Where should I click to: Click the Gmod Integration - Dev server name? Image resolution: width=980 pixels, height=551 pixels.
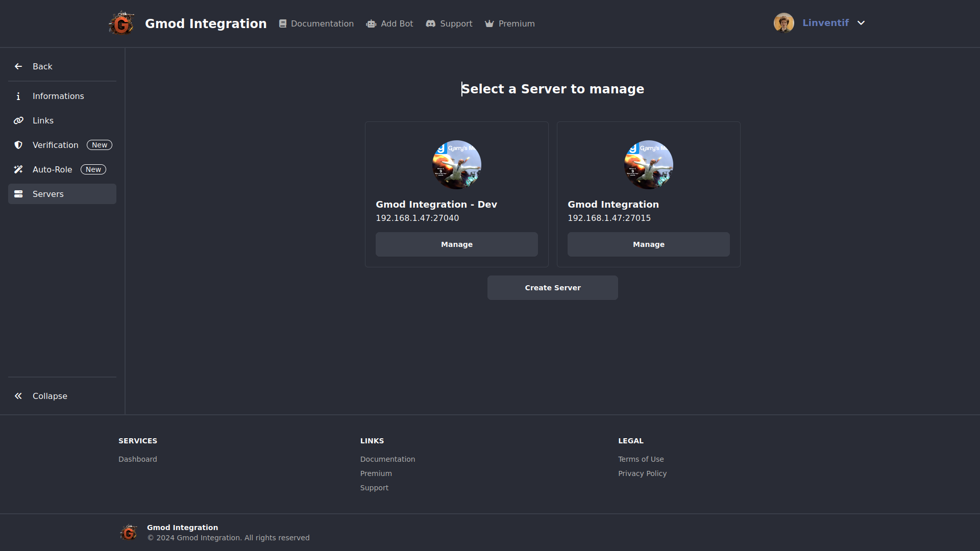[x=436, y=204]
